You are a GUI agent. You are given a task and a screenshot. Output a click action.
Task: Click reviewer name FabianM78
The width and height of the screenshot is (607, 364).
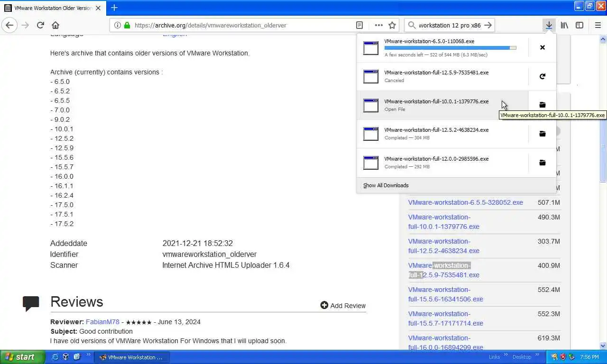(x=102, y=322)
